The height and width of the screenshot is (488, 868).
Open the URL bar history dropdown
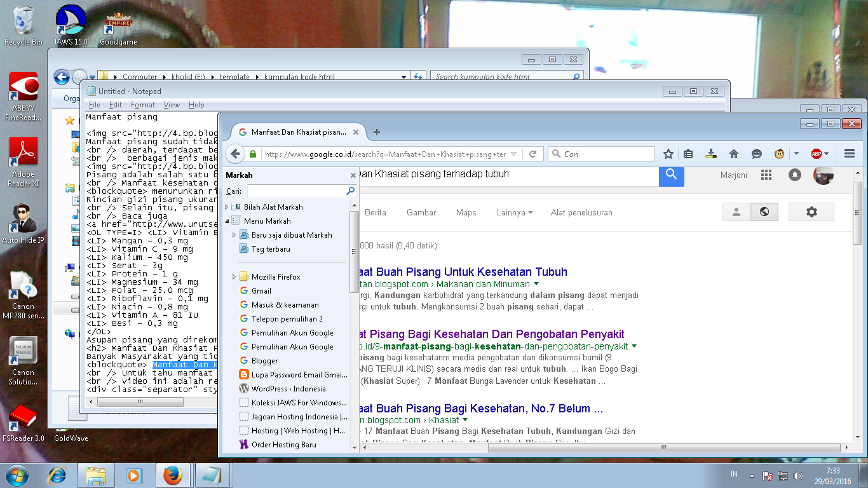click(514, 154)
